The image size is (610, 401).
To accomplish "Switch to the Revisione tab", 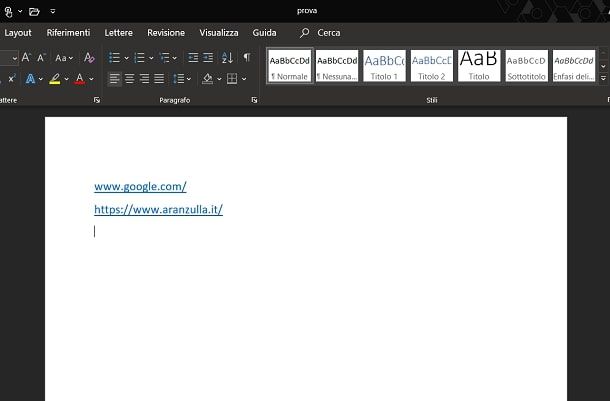I will coord(166,33).
